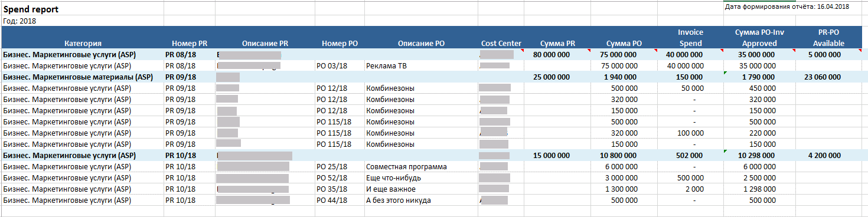
Task: Select the 502 000 Invoice Spend cell
Action: coord(688,155)
